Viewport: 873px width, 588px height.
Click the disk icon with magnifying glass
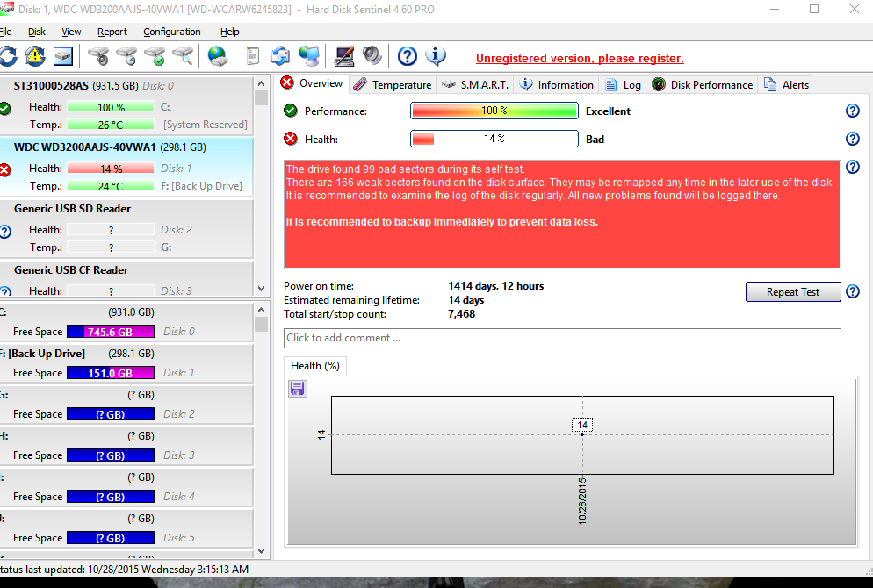[x=183, y=56]
